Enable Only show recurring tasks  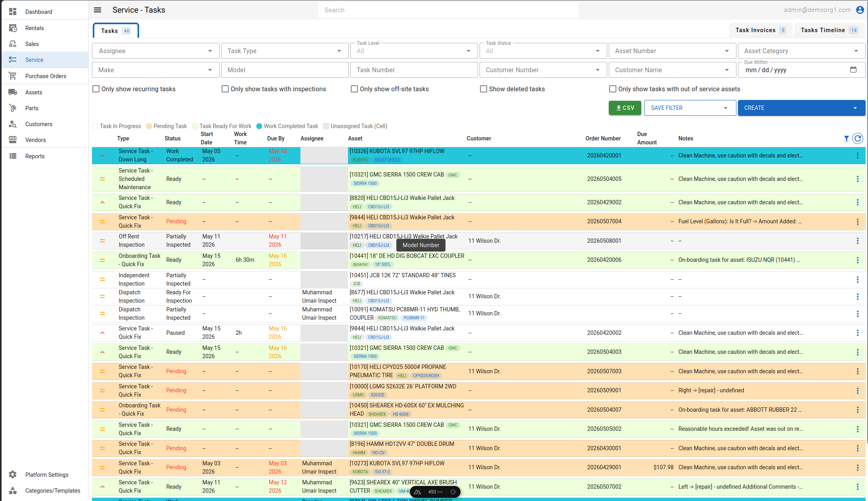[96, 89]
